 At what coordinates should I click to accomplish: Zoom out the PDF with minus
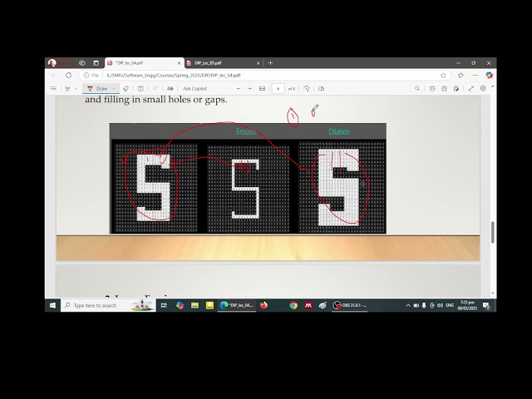click(239, 89)
